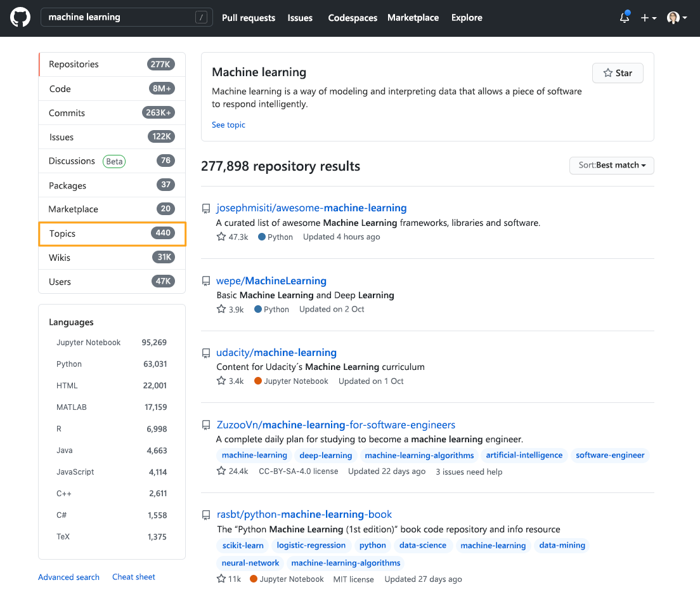Click repo icon next to rasbt result
The height and width of the screenshot is (599, 700).
point(206,515)
